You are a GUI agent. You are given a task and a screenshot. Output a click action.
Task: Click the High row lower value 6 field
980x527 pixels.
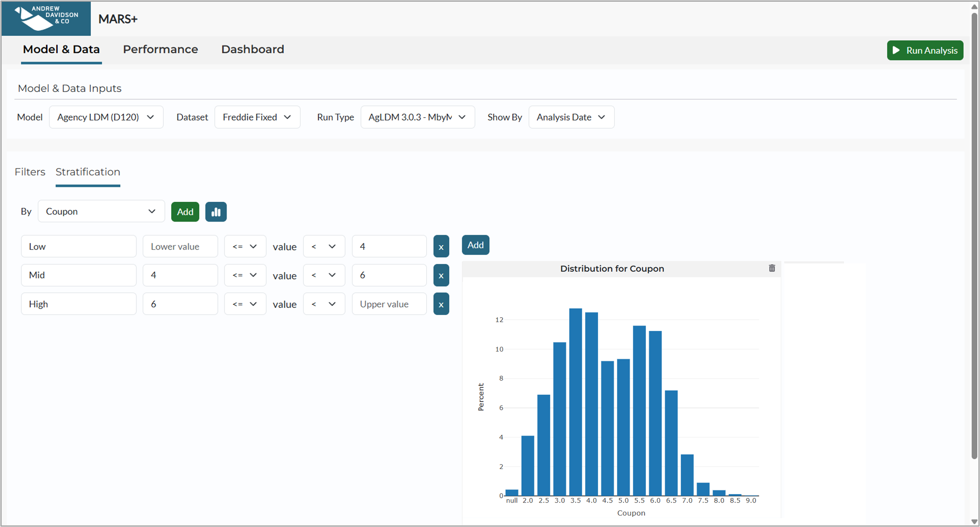(x=181, y=304)
